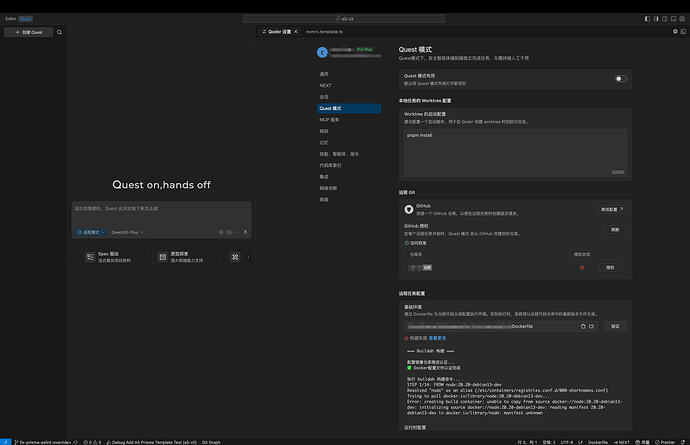The image size is (690, 445).
Task: Switch to the Quest mode tab
Action: (26, 19)
